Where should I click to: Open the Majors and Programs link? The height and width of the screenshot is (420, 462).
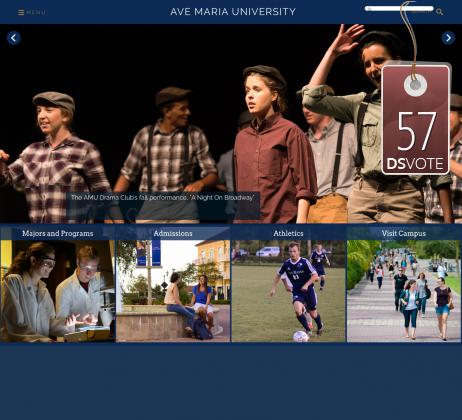[58, 233]
